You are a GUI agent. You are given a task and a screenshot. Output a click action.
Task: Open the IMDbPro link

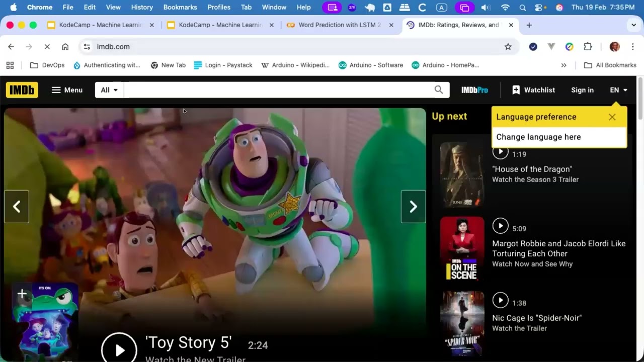click(x=475, y=90)
